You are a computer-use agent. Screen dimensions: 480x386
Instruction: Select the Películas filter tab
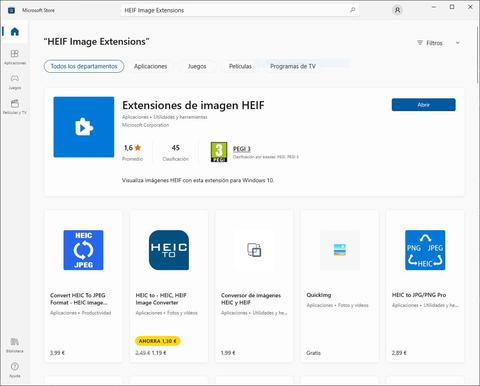240,66
